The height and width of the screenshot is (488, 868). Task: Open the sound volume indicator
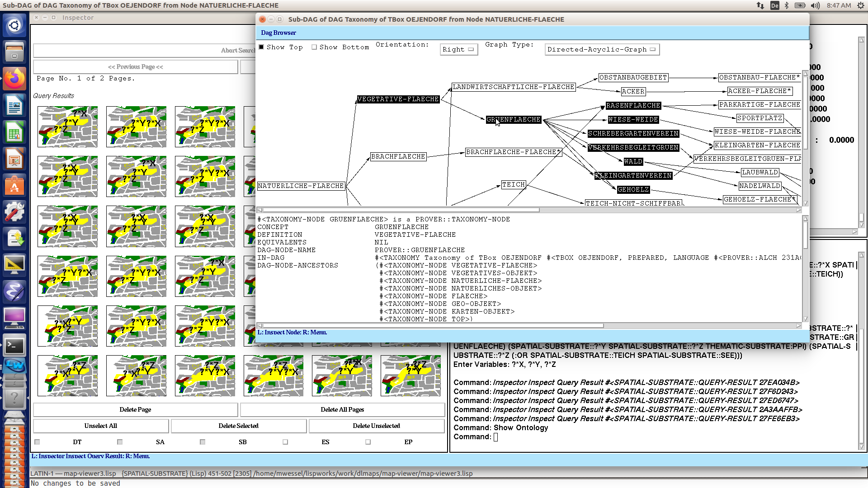pos(815,5)
